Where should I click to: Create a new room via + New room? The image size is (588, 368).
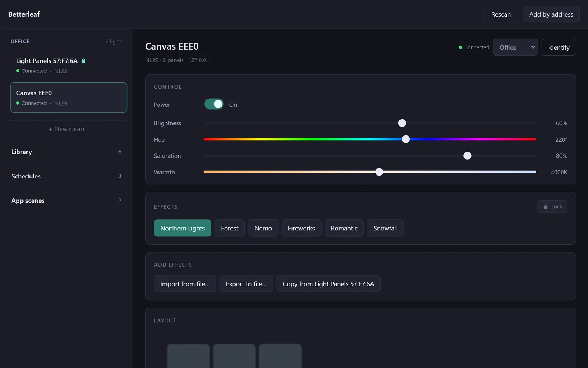[67, 129]
